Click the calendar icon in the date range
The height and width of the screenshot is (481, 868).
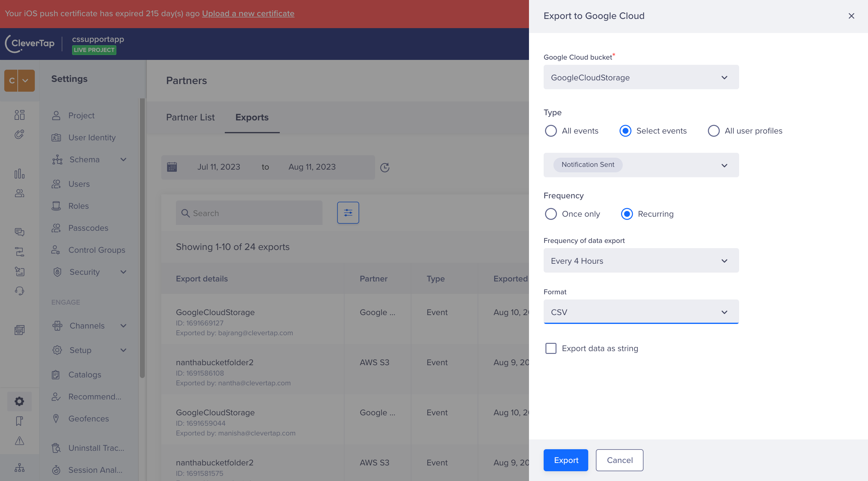coord(172,167)
